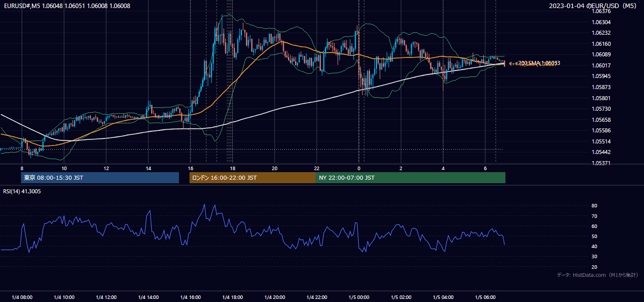644x302 pixels.
Task: Click the 1/4 16:00 date axis label
Action: 190,297
